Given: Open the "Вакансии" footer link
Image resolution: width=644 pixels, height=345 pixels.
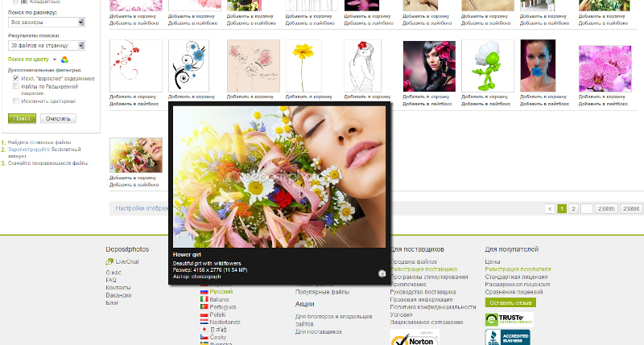Looking at the screenshot, I should click(x=118, y=295).
